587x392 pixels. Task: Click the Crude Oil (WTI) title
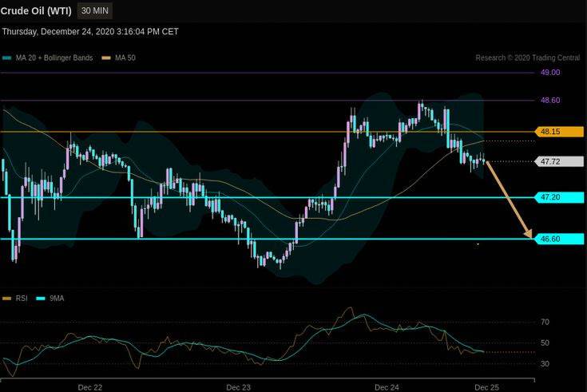(x=36, y=11)
